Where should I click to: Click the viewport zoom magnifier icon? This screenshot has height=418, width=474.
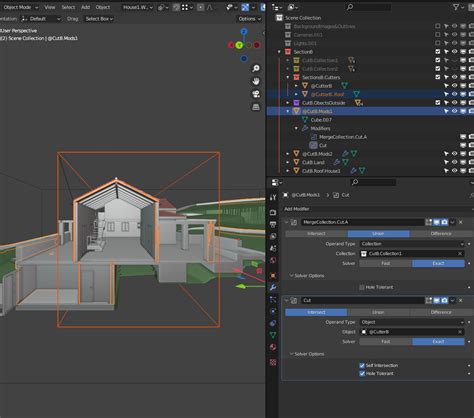pos(256,68)
